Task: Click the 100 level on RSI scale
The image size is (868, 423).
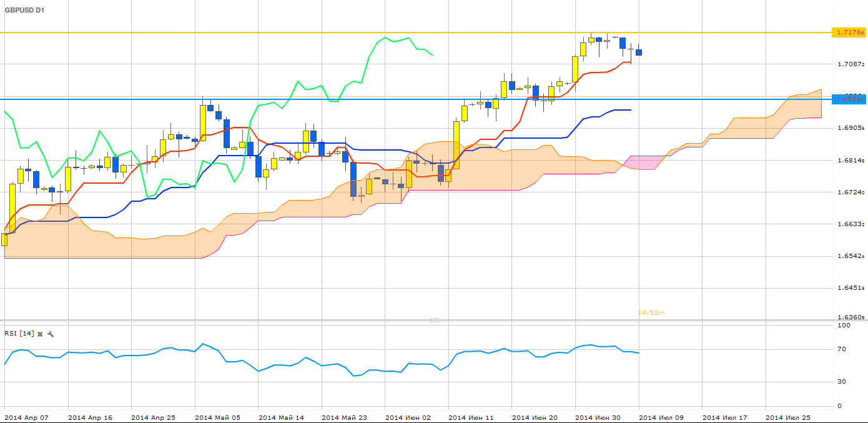Action: click(x=844, y=326)
